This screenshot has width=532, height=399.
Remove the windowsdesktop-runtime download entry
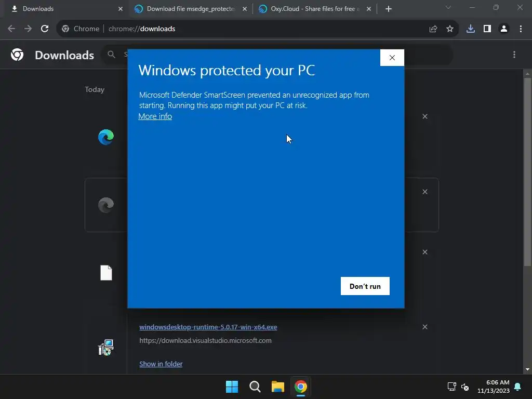pyautogui.click(x=425, y=327)
